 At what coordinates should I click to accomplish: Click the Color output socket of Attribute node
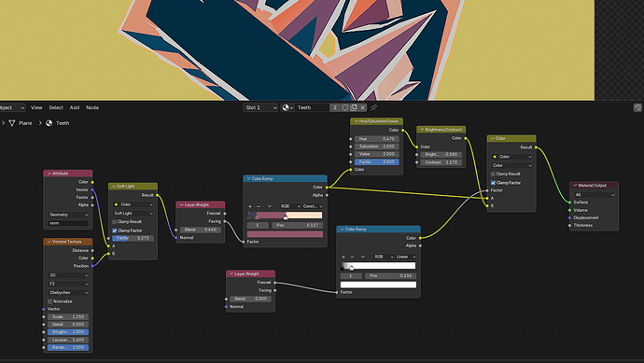point(92,182)
